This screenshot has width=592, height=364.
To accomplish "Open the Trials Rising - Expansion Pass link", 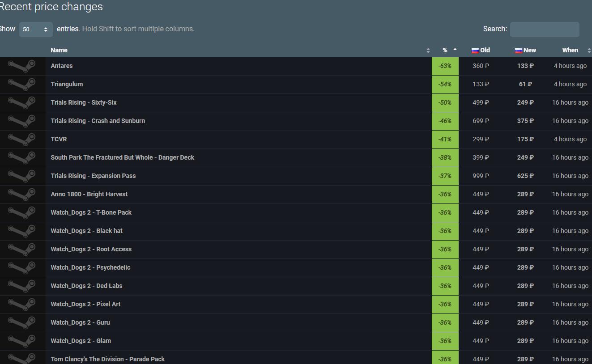I will [x=93, y=176].
